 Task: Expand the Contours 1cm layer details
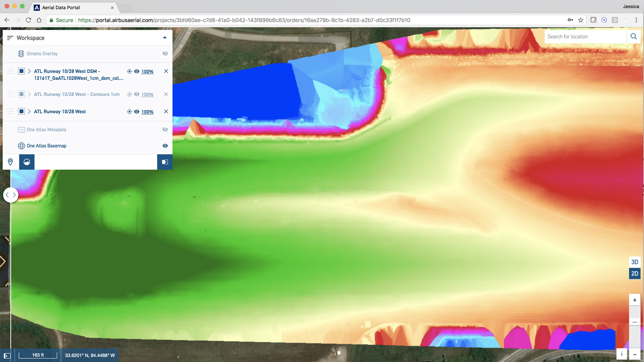[x=29, y=94]
